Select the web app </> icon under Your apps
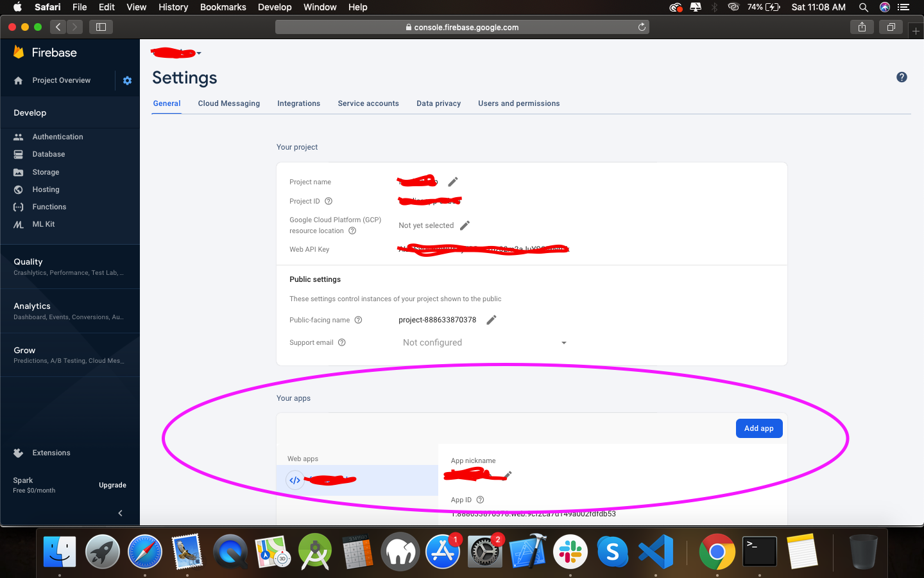This screenshot has width=924, height=578. point(295,480)
